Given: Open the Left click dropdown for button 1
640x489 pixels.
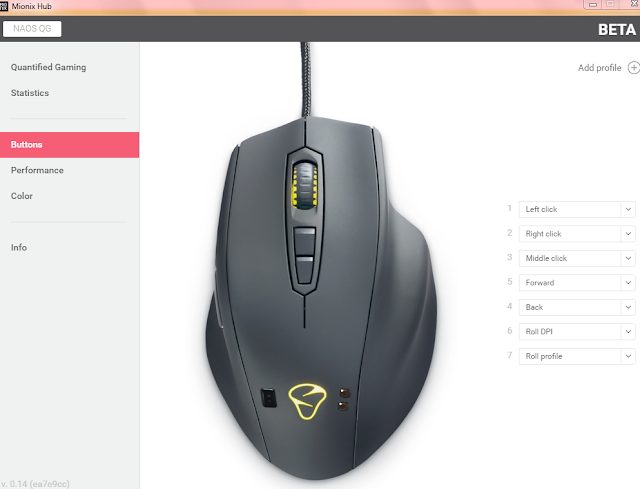Looking at the screenshot, I should pyautogui.click(x=577, y=209).
